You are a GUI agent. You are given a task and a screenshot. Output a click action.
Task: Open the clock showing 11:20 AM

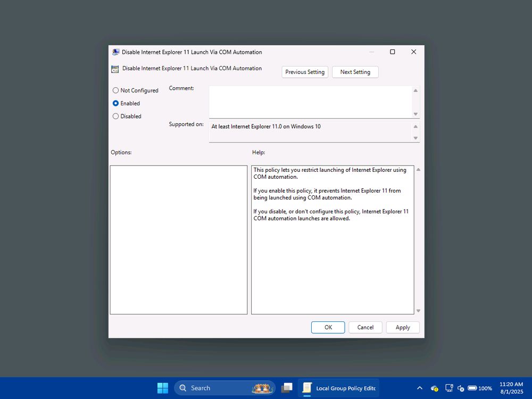click(x=511, y=388)
